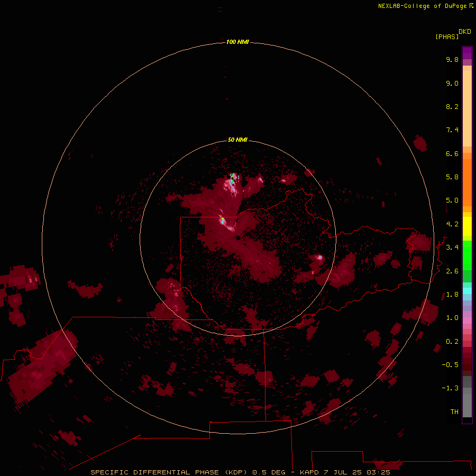Click the 8.2 legend value
The image size is (476, 476).
(452, 106)
